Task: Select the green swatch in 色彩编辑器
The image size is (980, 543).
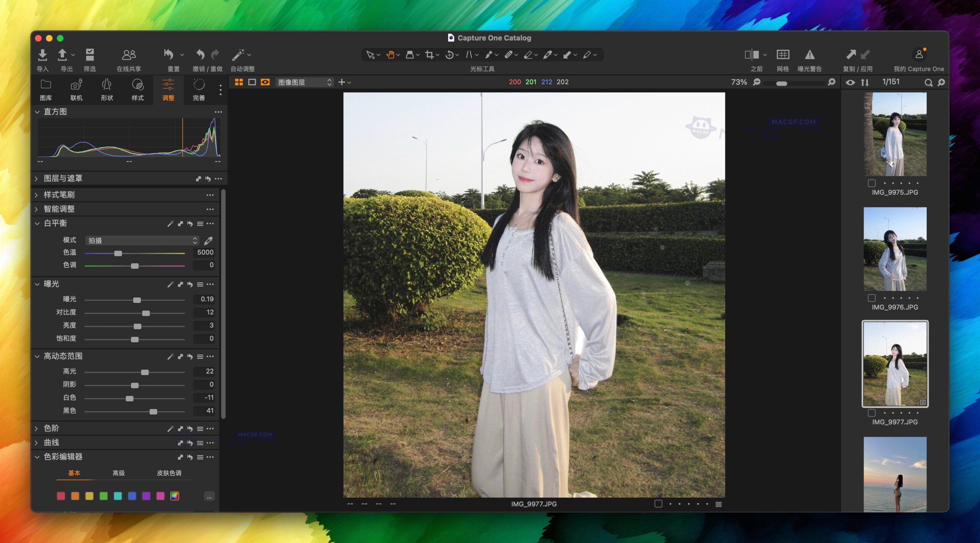Action: click(x=103, y=496)
